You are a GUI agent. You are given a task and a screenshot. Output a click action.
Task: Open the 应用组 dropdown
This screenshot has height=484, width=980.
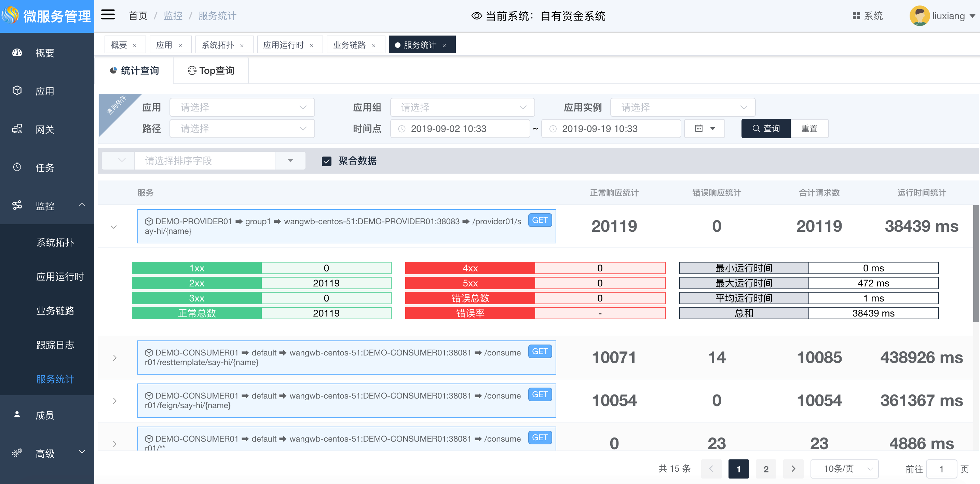pos(462,107)
